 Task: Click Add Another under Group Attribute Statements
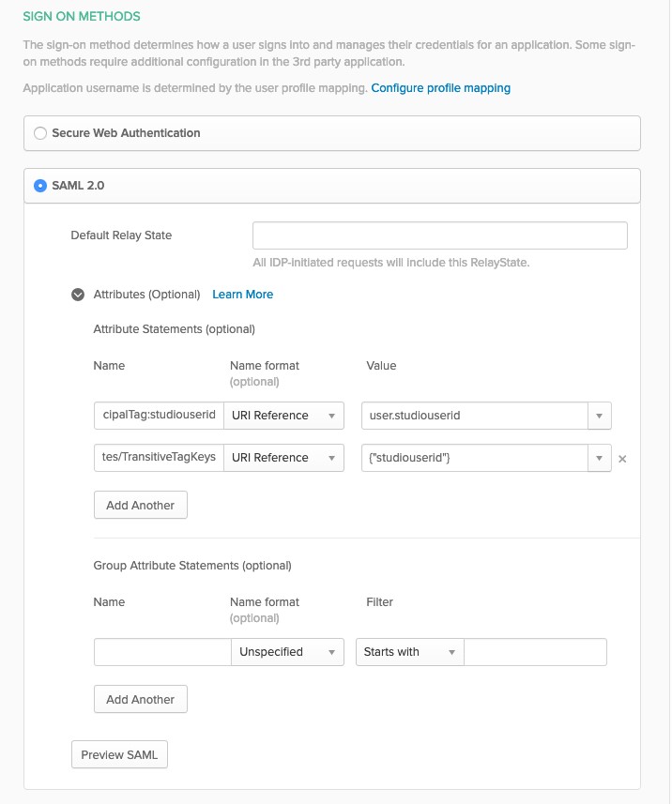tap(141, 700)
